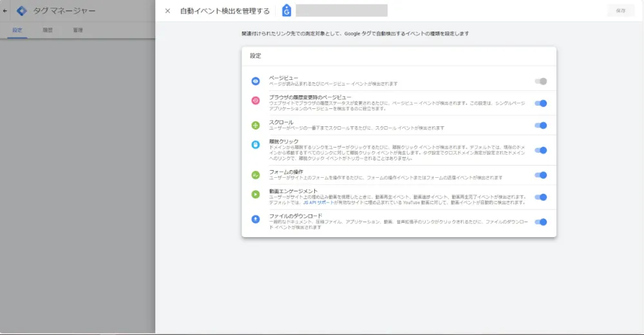The height and width of the screenshot is (335, 644).
Task: Click the 動画エンゲージメント row title
Action: tap(293, 191)
